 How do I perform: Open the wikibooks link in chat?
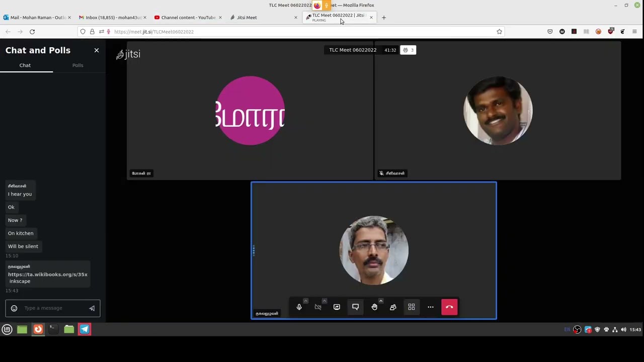click(x=47, y=275)
